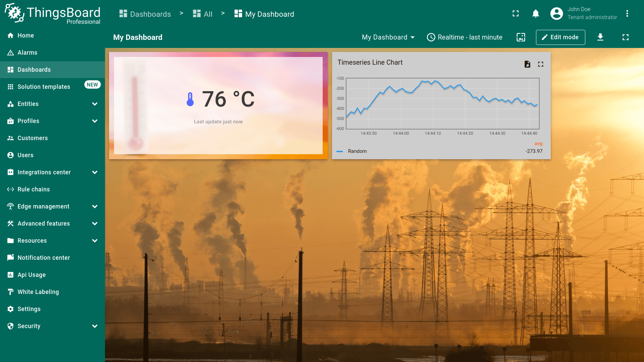This screenshot has width=644, height=362.
Task: Click the Rule chains icon in sidebar
Action: pos(10,189)
